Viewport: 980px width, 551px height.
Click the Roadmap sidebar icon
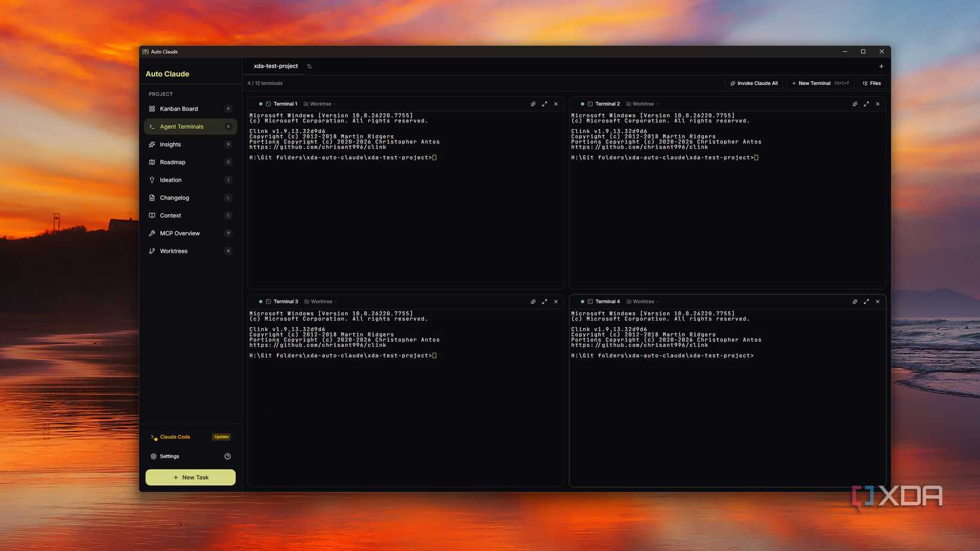(153, 162)
